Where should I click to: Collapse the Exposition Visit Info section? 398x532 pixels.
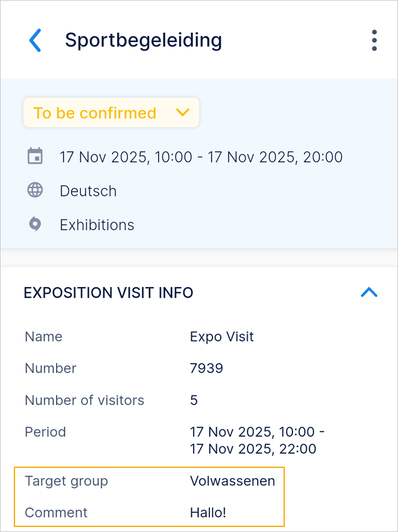coord(369,292)
